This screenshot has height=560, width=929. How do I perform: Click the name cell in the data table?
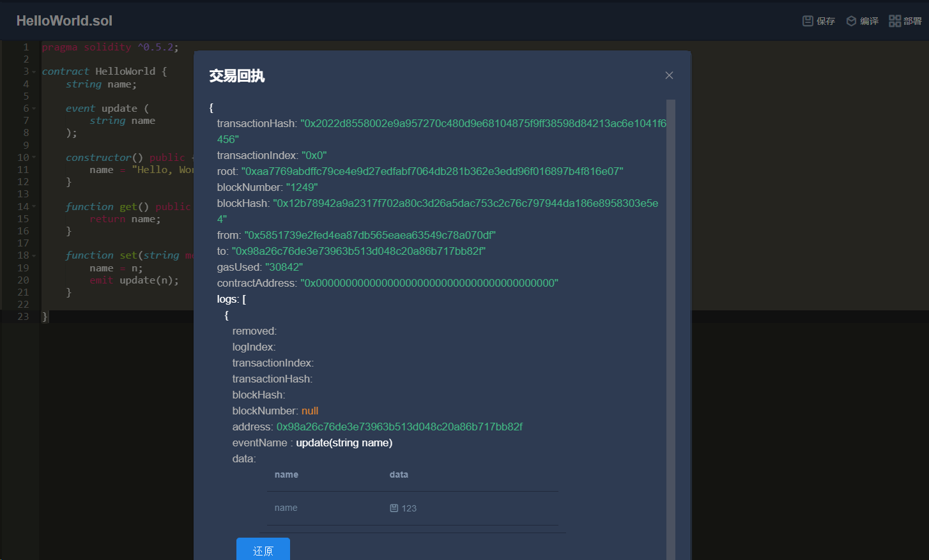(286, 508)
